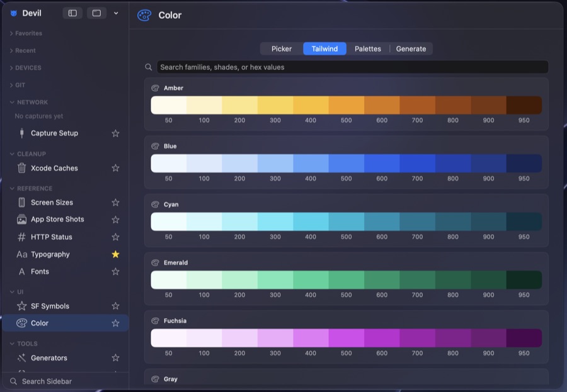Click the Devil app logo icon

point(14,13)
